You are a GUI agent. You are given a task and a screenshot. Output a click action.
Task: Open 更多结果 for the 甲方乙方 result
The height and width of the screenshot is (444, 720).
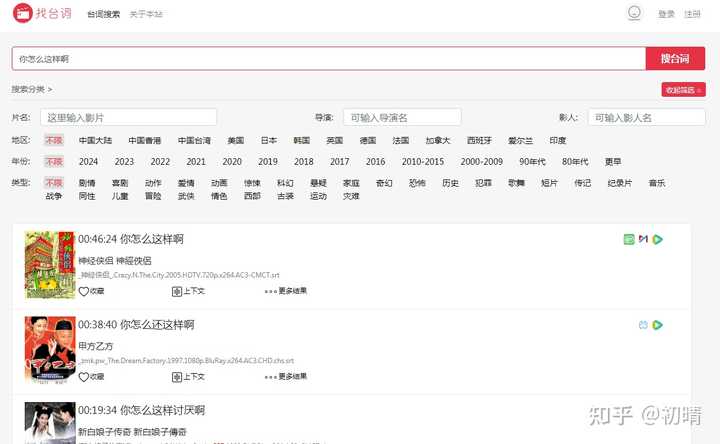pos(286,377)
